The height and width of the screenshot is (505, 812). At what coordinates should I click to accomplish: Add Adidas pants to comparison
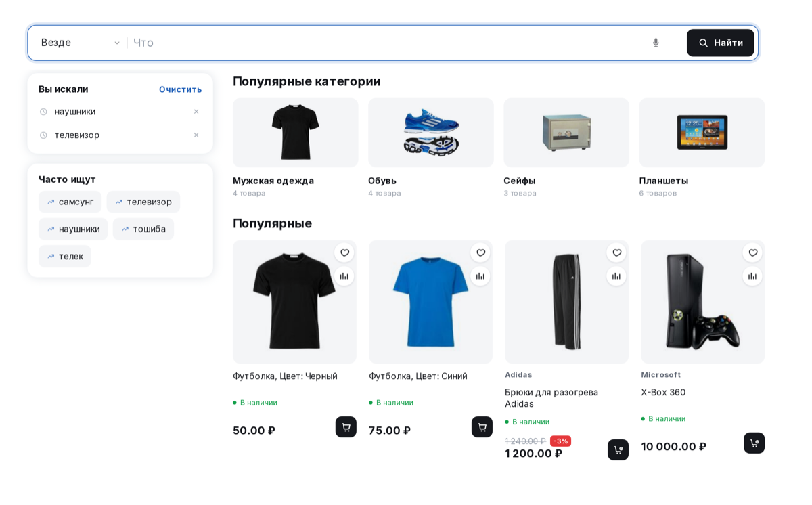[x=616, y=276]
